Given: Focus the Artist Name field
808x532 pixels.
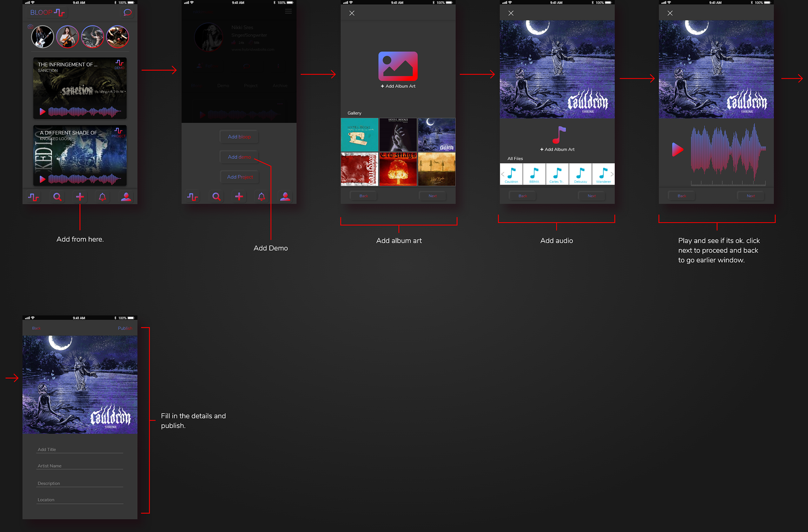Looking at the screenshot, I should pos(80,466).
